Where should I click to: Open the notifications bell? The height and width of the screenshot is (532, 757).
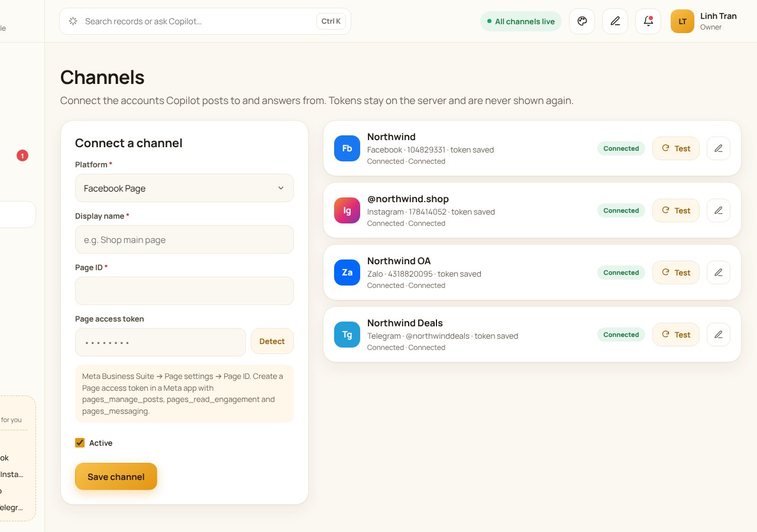click(648, 21)
